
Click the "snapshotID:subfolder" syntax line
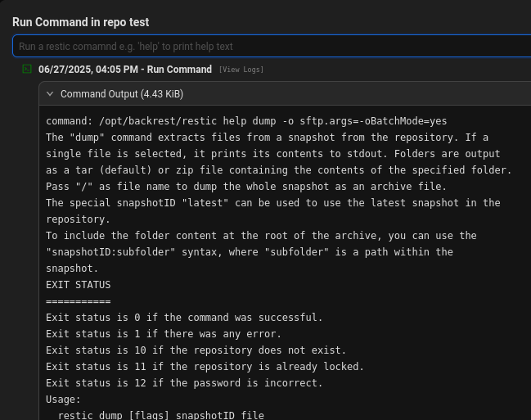point(249,252)
